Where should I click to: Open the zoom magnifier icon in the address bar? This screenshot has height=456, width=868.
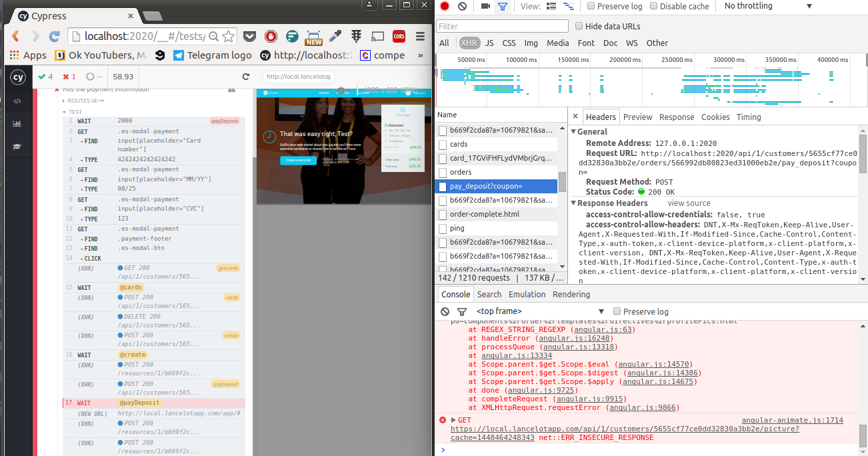coord(213,36)
